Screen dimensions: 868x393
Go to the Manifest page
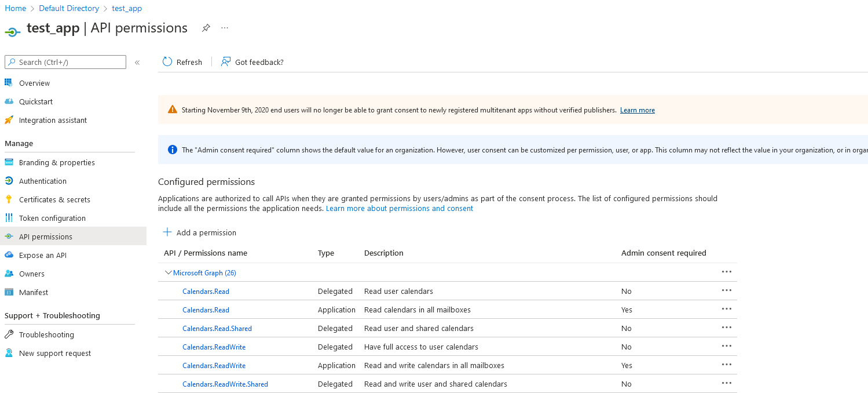(34, 292)
